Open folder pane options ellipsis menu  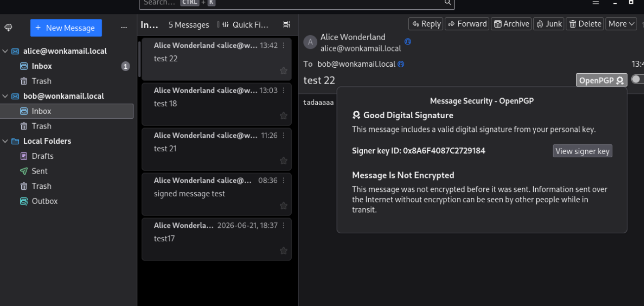pyautogui.click(x=124, y=28)
